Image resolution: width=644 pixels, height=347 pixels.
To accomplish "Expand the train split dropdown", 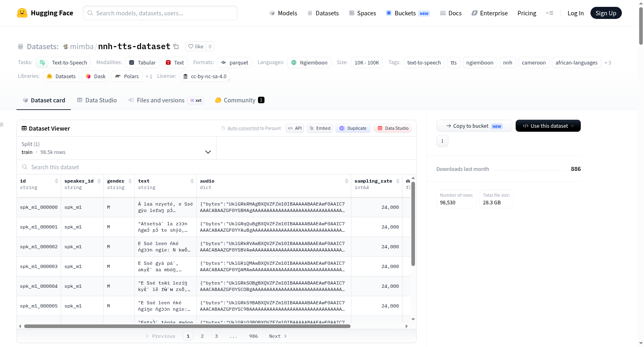I will point(116,148).
